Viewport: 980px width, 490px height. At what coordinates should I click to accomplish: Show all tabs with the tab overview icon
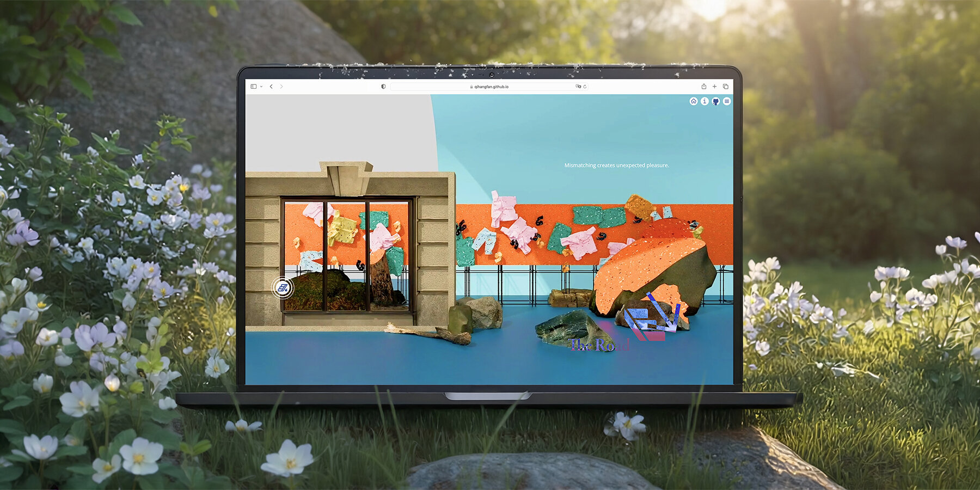726,86
